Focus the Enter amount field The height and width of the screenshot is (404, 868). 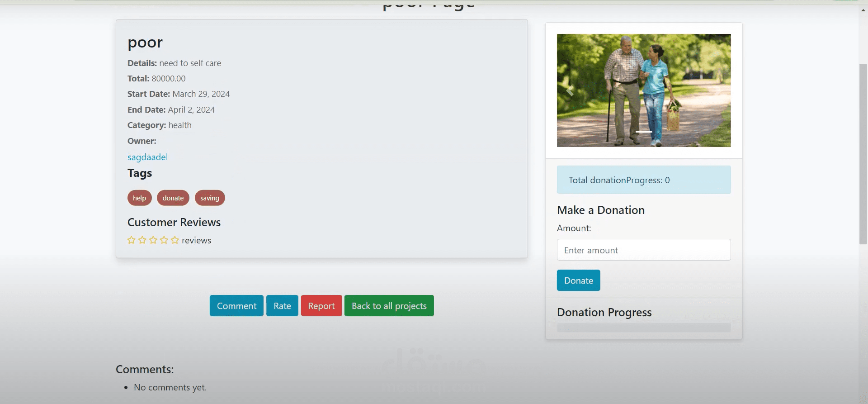pyautogui.click(x=644, y=250)
